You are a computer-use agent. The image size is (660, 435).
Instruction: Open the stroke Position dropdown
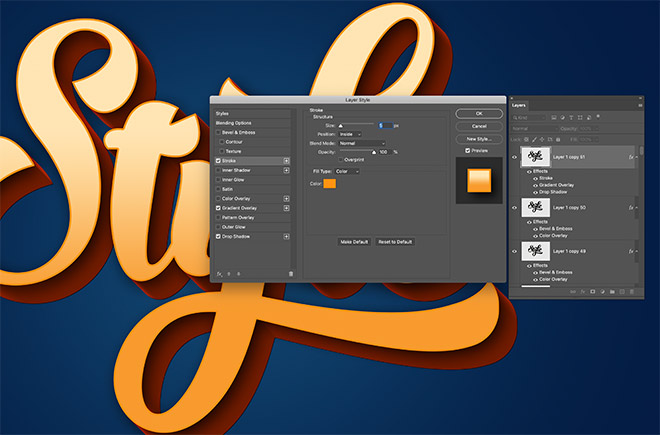[x=351, y=133]
